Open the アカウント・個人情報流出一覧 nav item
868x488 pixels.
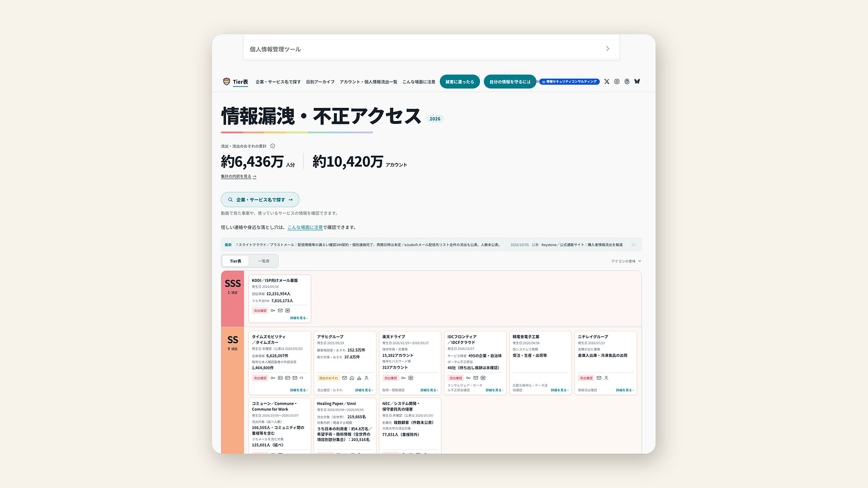point(368,82)
